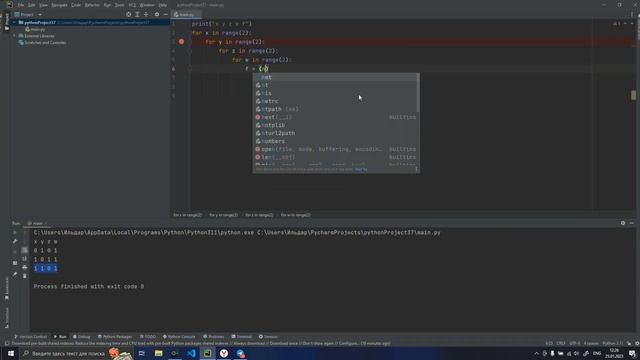Choose 'len' builtin from completion list
Image resolution: width=640 pixels, height=360 pixels.
click(336, 157)
